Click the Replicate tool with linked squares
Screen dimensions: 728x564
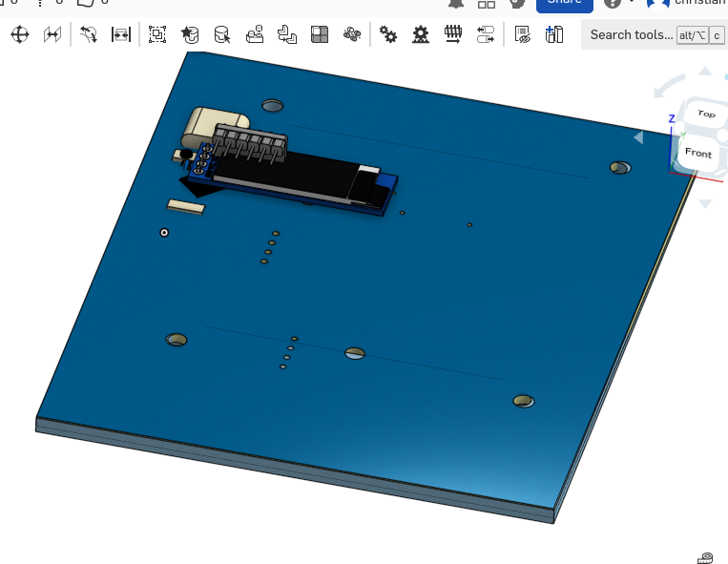[x=287, y=34]
